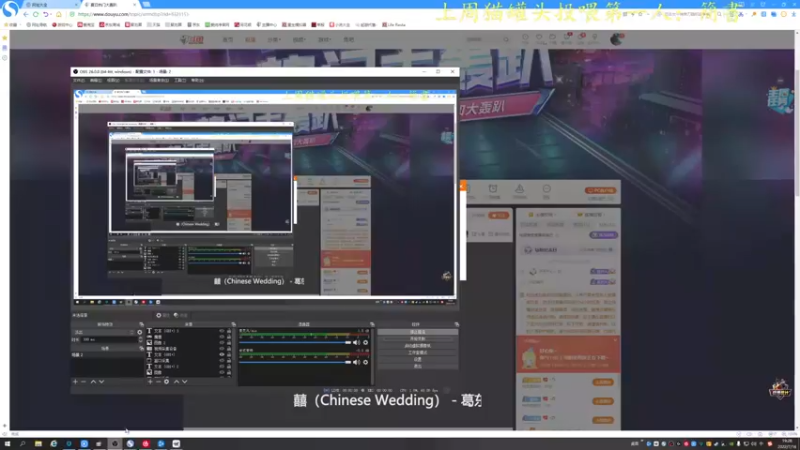Toggle the eye for the 图像 2 source
The width and height of the screenshot is (800, 450).
tap(221, 343)
